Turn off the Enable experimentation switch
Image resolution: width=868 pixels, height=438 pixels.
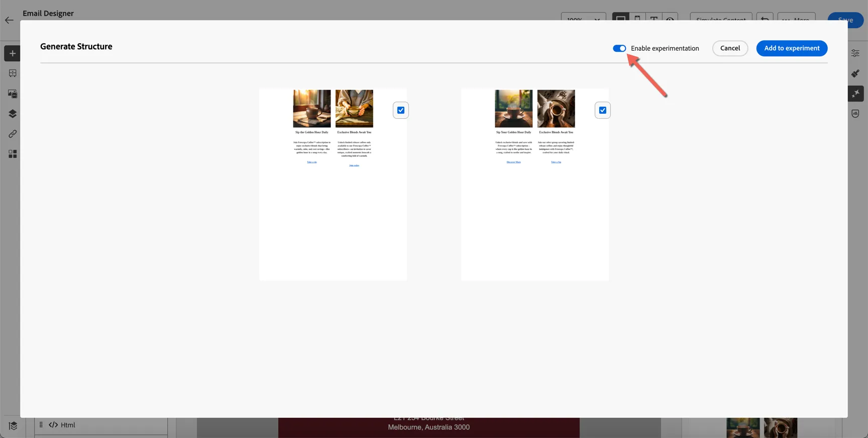click(619, 48)
